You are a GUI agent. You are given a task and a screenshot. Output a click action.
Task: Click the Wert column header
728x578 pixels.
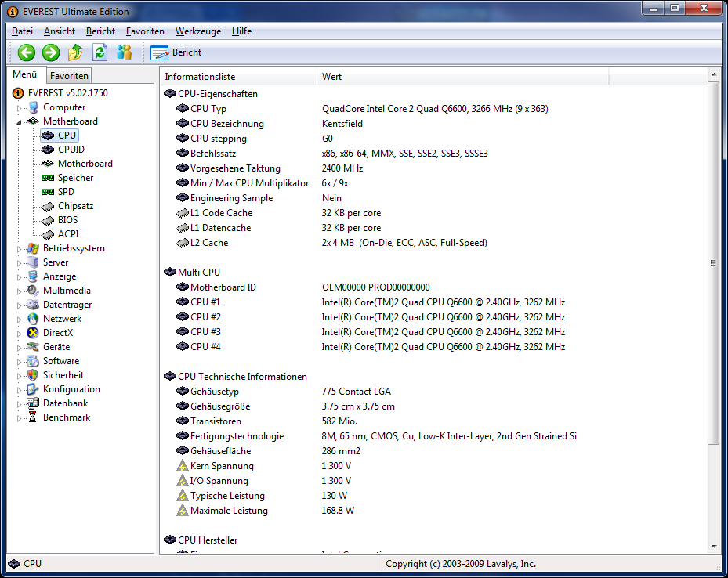click(x=463, y=77)
